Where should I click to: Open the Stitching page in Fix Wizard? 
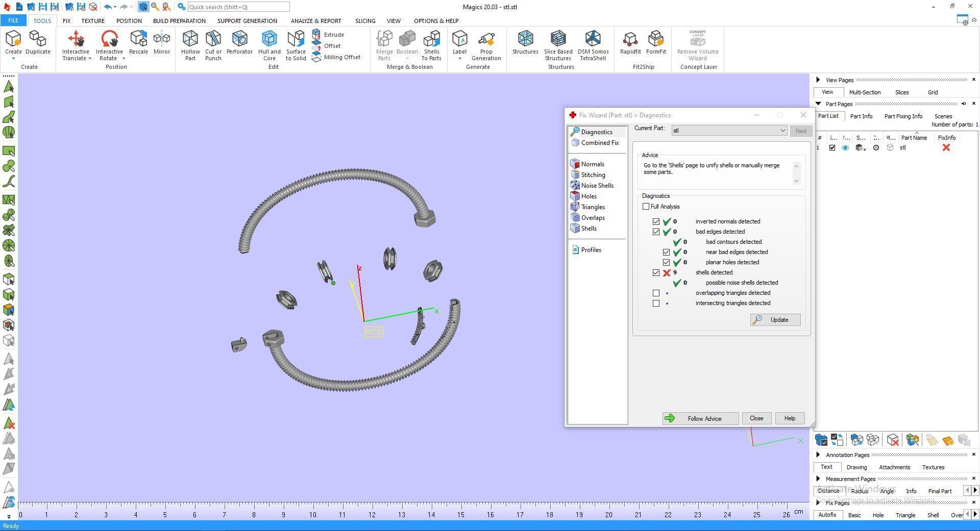(593, 175)
